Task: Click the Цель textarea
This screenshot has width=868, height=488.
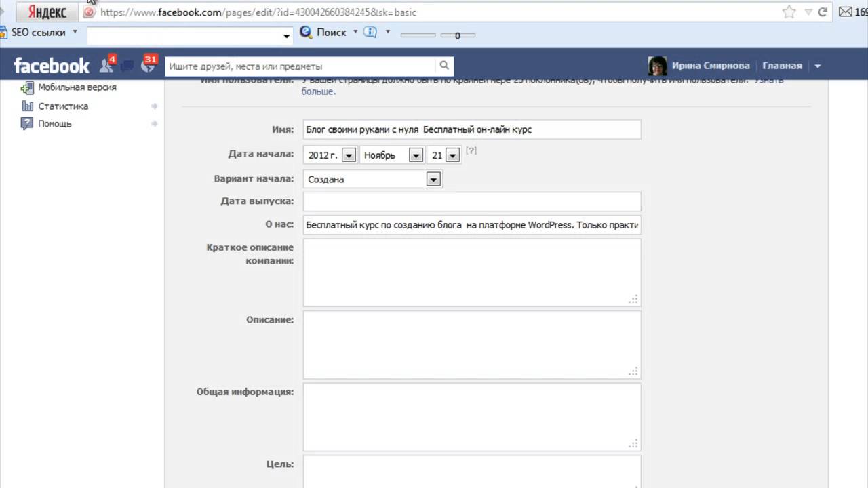Action: click(x=472, y=472)
